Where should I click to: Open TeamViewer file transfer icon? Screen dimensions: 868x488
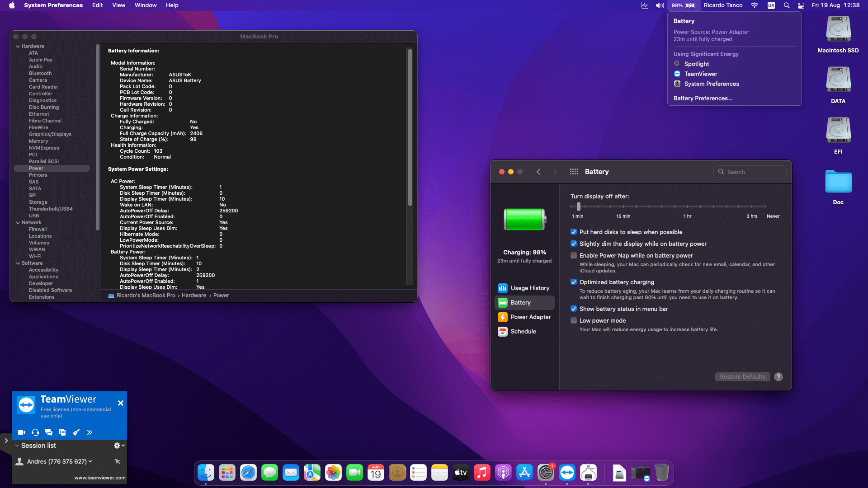pos(62,432)
